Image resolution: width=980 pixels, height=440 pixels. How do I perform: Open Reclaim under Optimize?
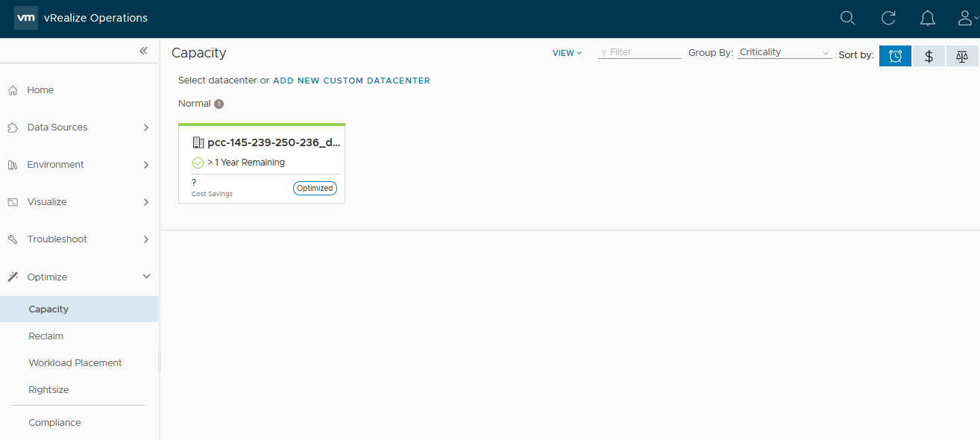tap(46, 336)
